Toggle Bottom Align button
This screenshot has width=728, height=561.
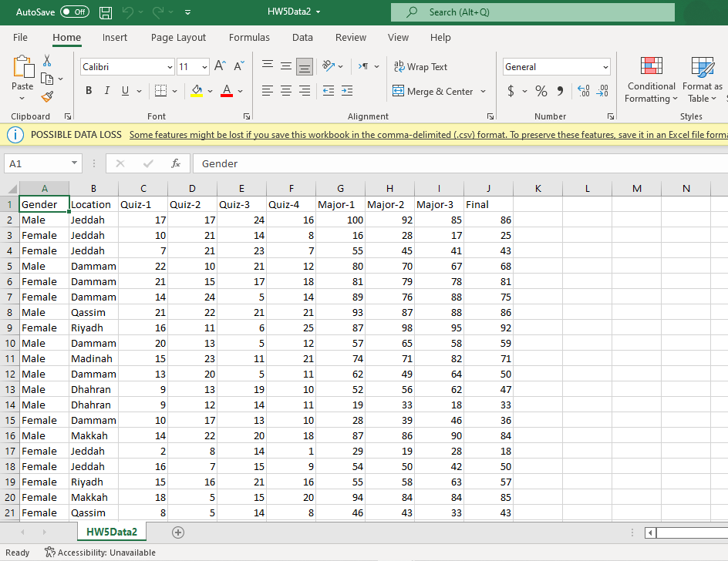[305, 66]
